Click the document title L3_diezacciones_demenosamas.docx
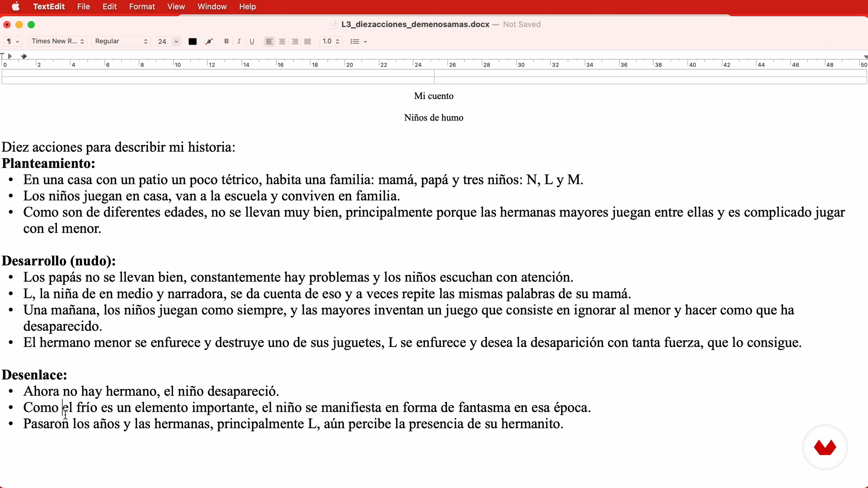The image size is (868, 488). 415,24
